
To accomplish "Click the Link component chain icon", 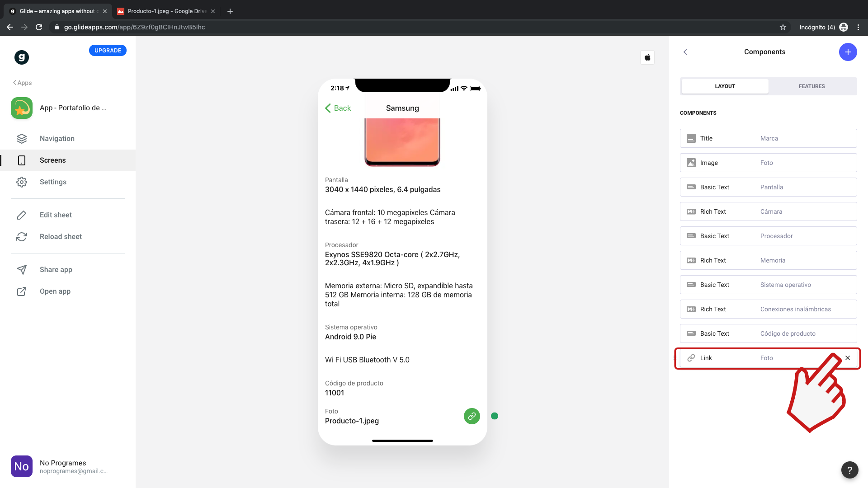I will coord(691,358).
